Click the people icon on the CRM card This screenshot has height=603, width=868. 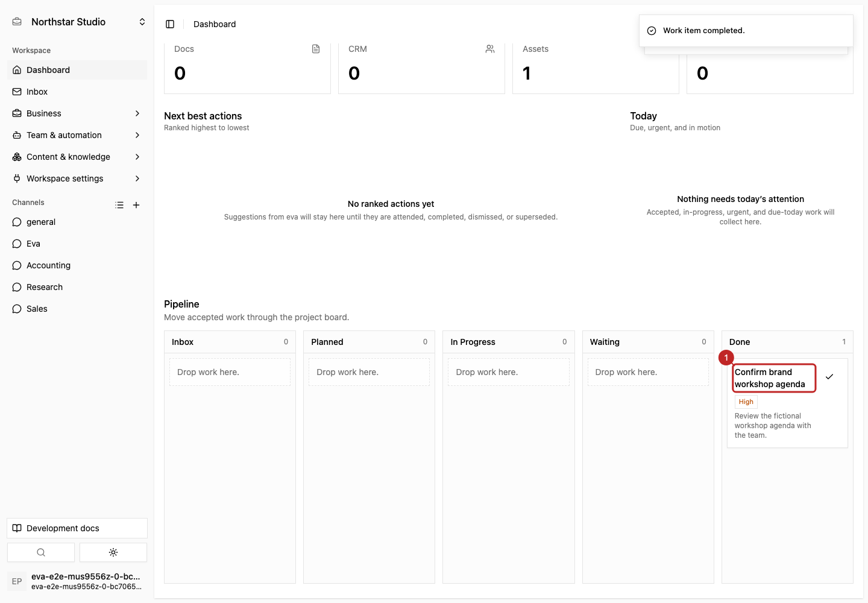click(490, 49)
